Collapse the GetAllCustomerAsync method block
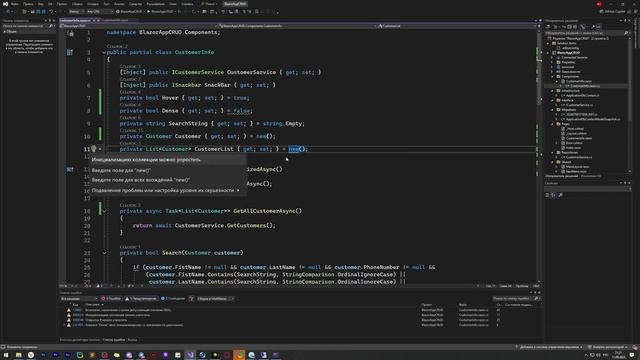This screenshot has width=640, height=360. click(x=104, y=211)
